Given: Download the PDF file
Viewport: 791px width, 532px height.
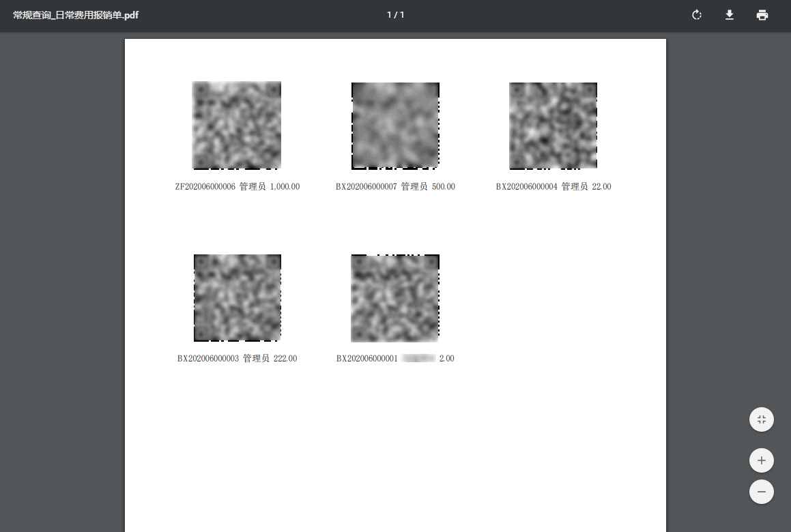Looking at the screenshot, I should (x=730, y=15).
